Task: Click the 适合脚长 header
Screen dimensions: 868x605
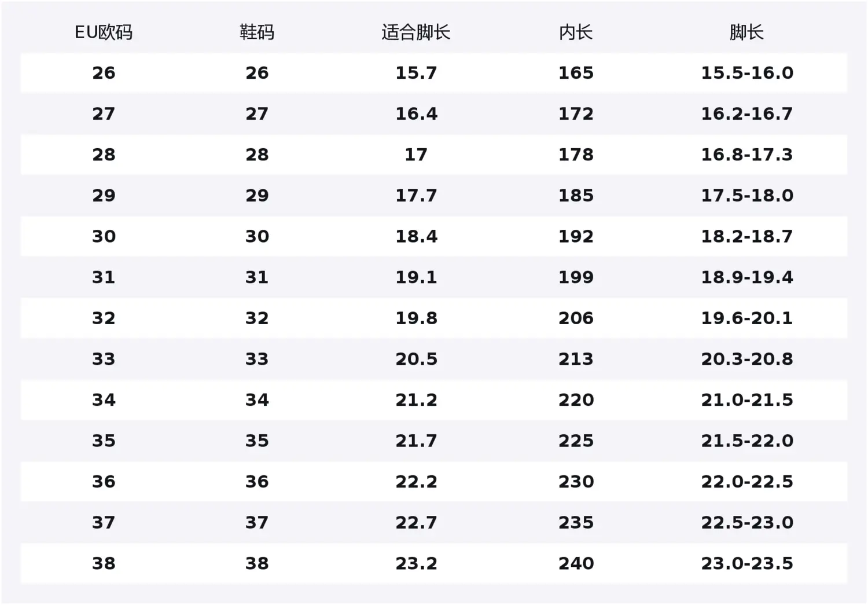Action: [416, 32]
